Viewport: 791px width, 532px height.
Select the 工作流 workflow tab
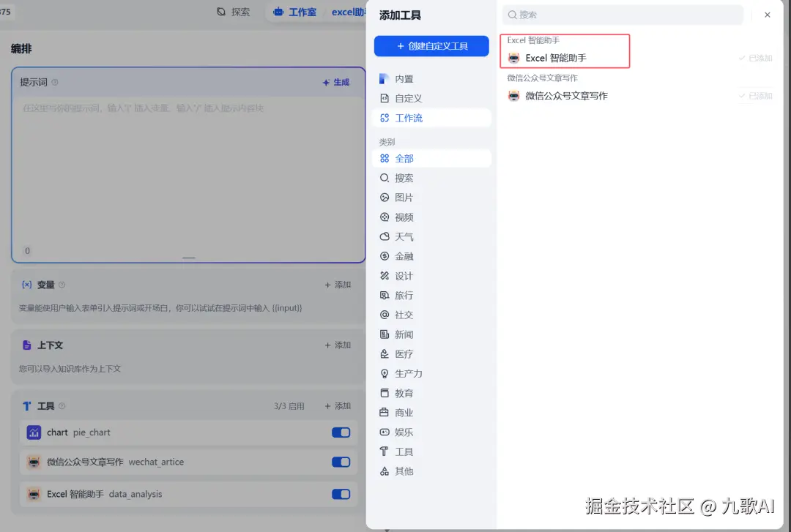coord(431,118)
